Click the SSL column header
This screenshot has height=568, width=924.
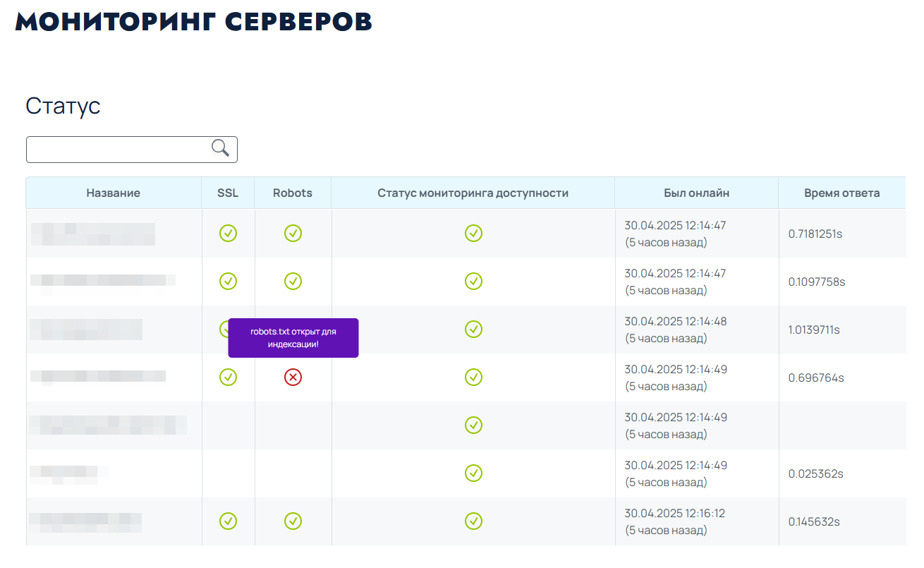point(228,193)
